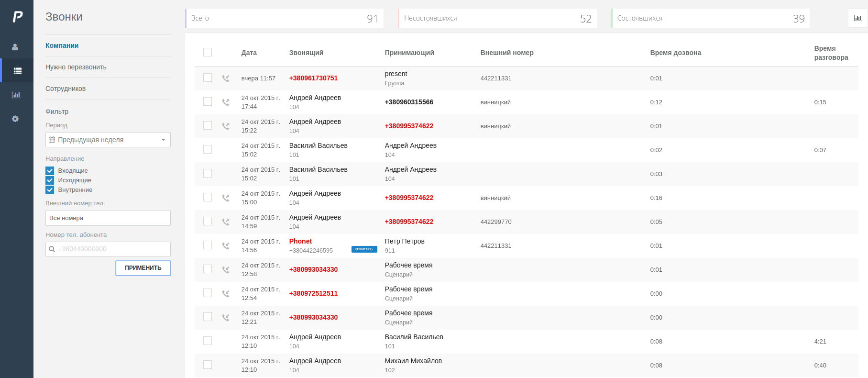Check the row checkbox for 17:44 call
Image resolution: width=868 pixels, height=378 pixels.
coord(208,101)
